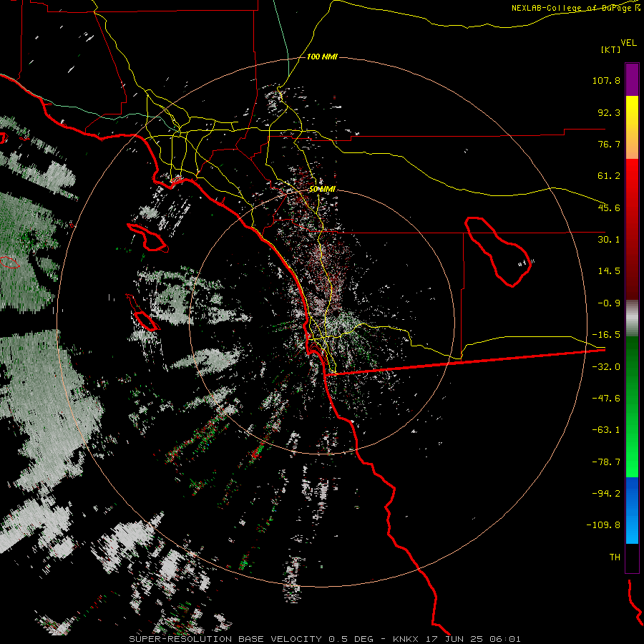The width and height of the screenshot is (644, 644).
Task: Click the 50 NMI range ring label
Action: pos(322,190)
